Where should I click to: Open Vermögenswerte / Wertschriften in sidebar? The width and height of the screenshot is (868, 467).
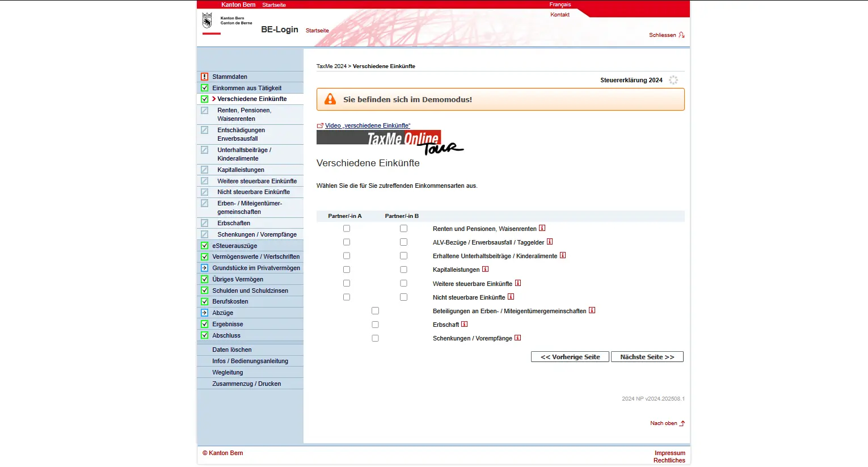(255, 256)
